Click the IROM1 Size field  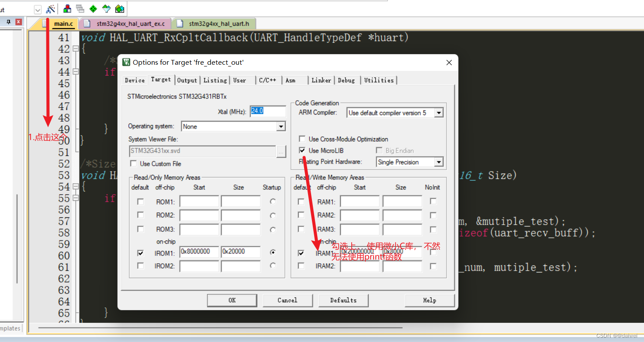(x=241, y=252)
